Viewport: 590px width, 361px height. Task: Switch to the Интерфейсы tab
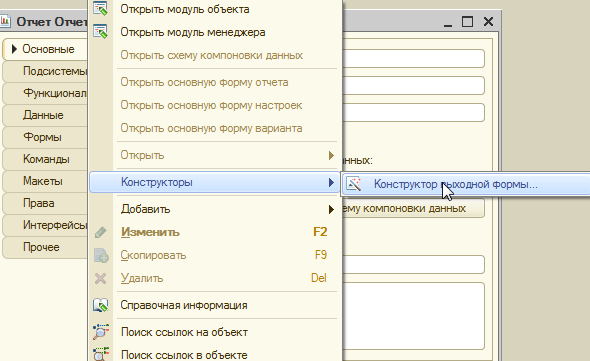tap(45, 225)
